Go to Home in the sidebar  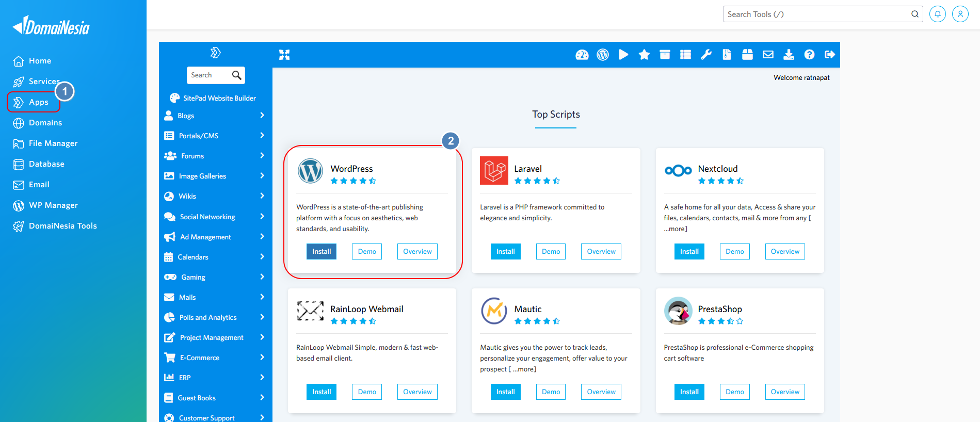pyautogui.click(x=32, y=61)
